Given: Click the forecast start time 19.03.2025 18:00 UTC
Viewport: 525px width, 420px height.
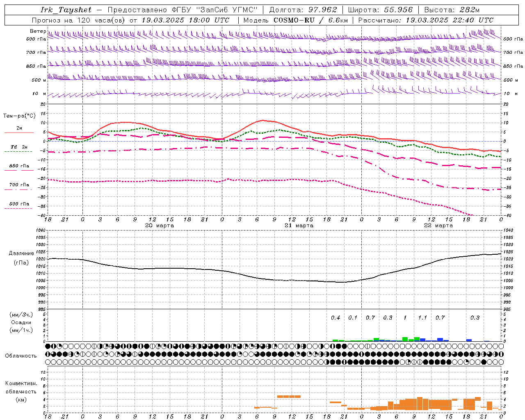Looking at the screenshot, I should click(185, 20).
